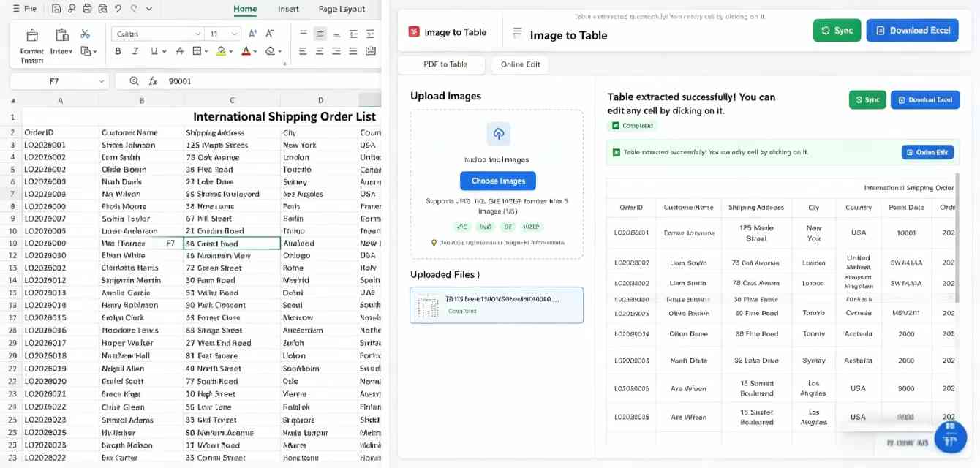Click the Cut scissors icon

(86, 34)
